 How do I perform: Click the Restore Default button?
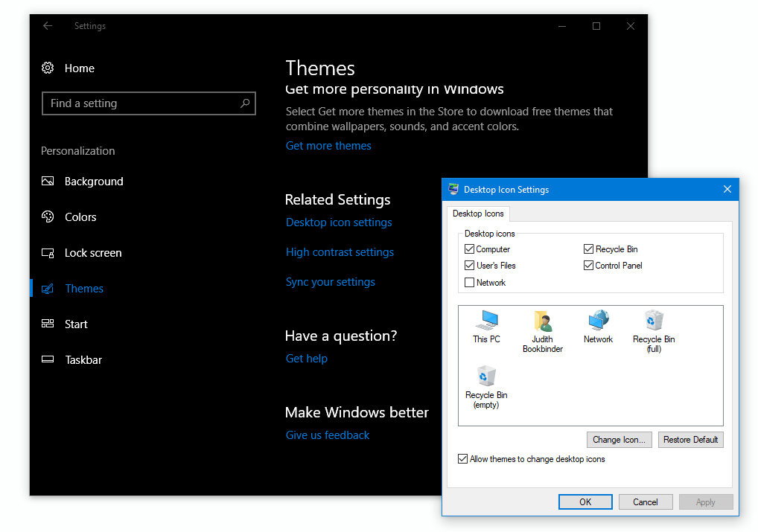[690, 439]
